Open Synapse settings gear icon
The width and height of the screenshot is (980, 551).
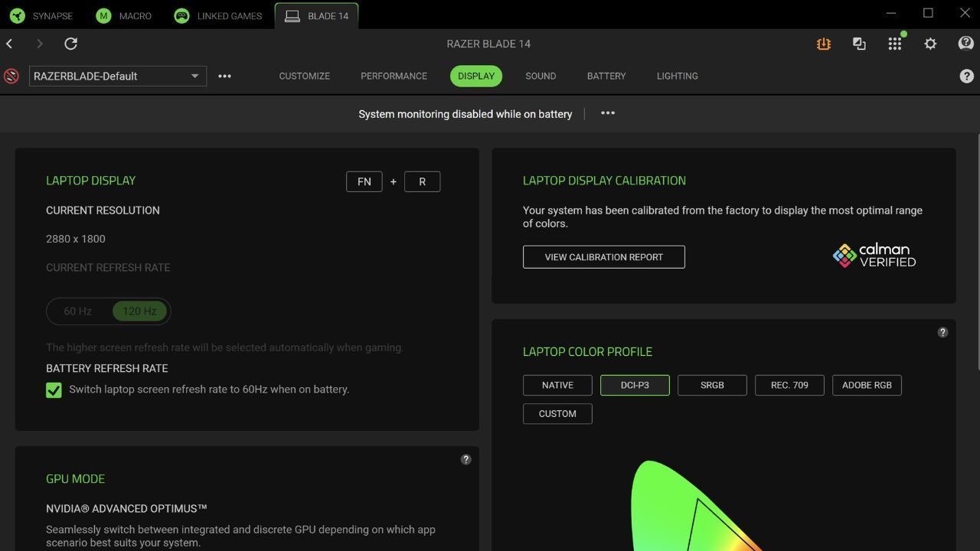930,44
